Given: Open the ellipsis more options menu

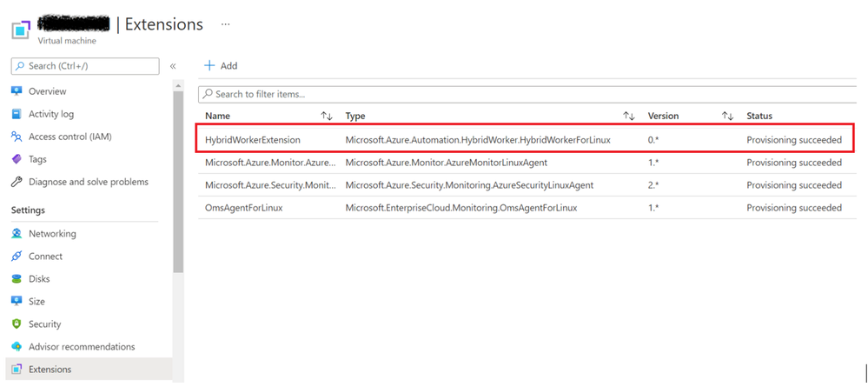Looking at the screenshot, I should 225,24.
